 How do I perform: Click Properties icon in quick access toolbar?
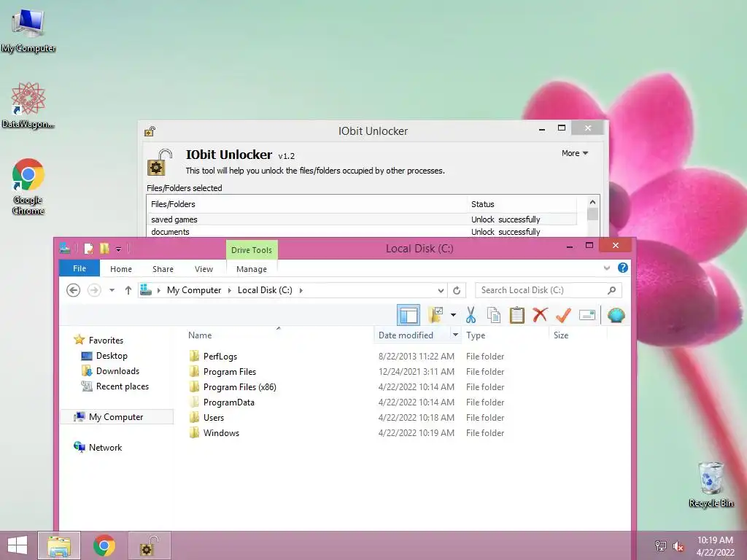(88, 248)
